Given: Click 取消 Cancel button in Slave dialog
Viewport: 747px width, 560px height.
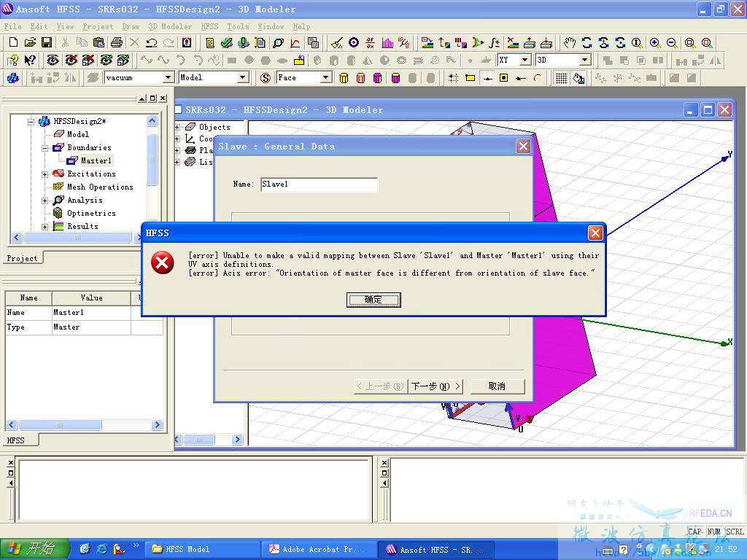Looking at the screenshot, I should 498,386.
